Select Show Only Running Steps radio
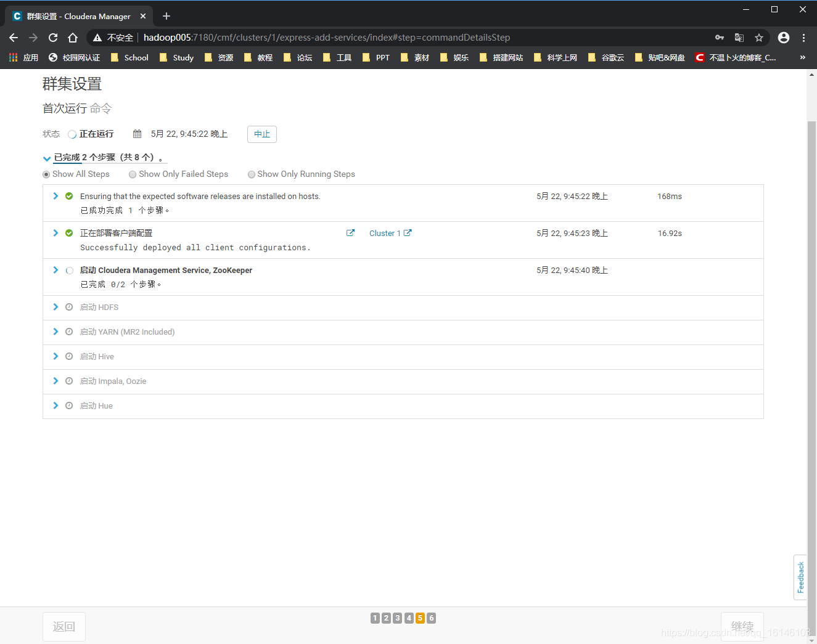The image size is (817, 644). [252, 174]
